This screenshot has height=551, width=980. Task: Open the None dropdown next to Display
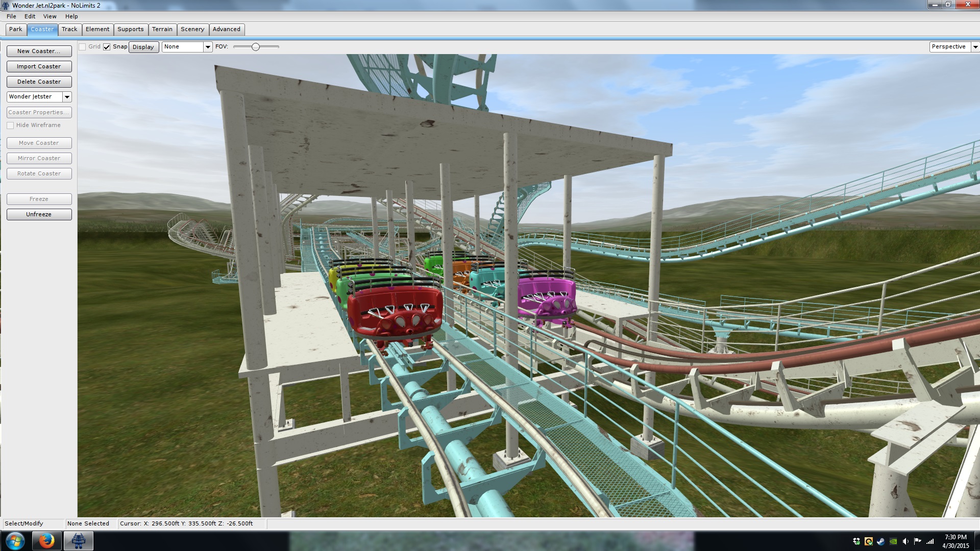(208, 47)
